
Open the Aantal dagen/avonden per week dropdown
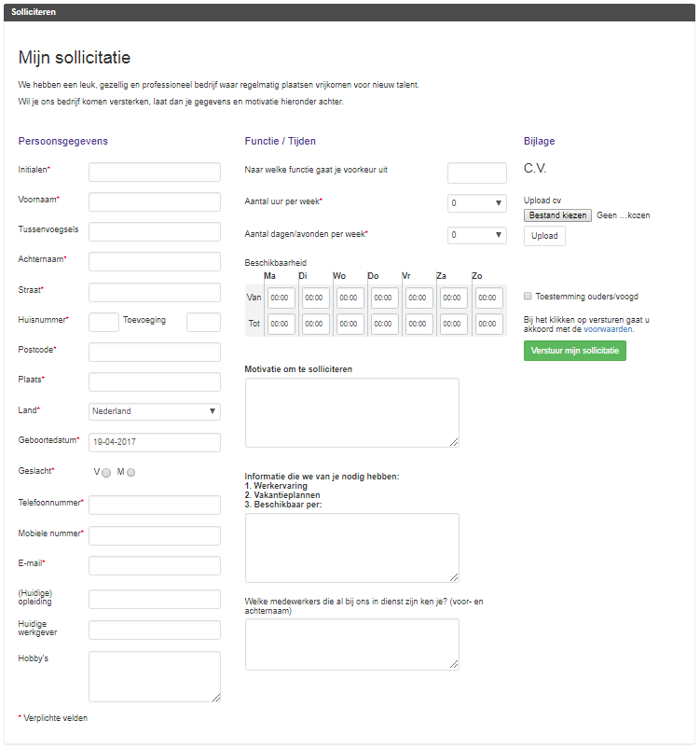click(x=477, y=235)
